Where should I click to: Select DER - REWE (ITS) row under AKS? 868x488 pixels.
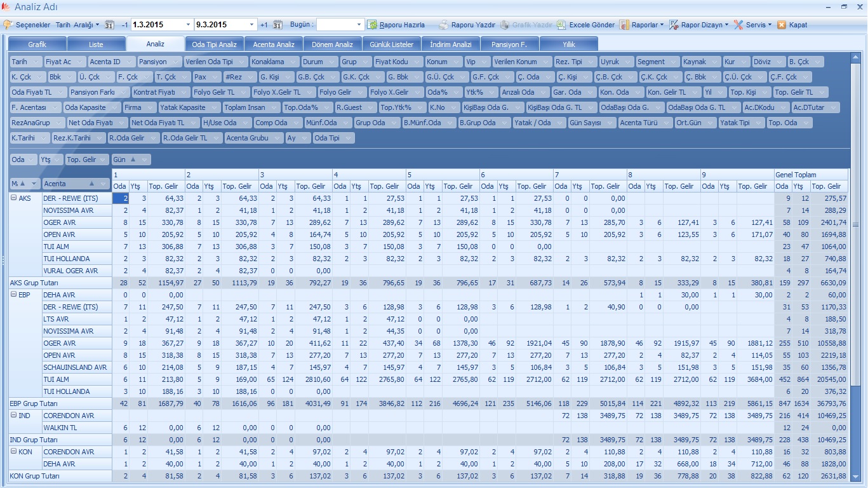click(76, 198)
